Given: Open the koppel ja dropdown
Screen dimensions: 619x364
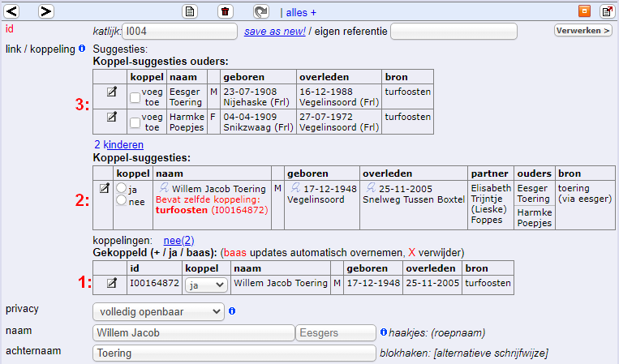Looking at the screenshot, I should click(206, 285).
